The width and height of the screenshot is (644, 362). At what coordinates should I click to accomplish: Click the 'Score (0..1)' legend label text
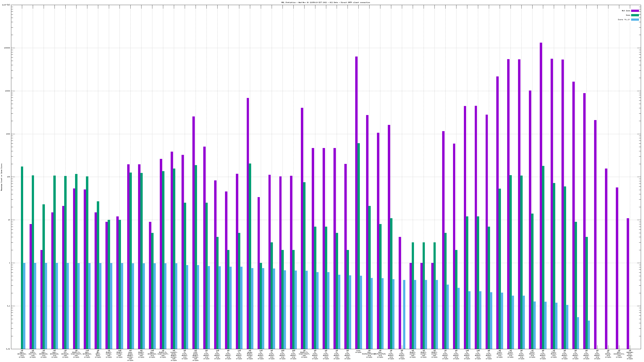click(624, 20)
